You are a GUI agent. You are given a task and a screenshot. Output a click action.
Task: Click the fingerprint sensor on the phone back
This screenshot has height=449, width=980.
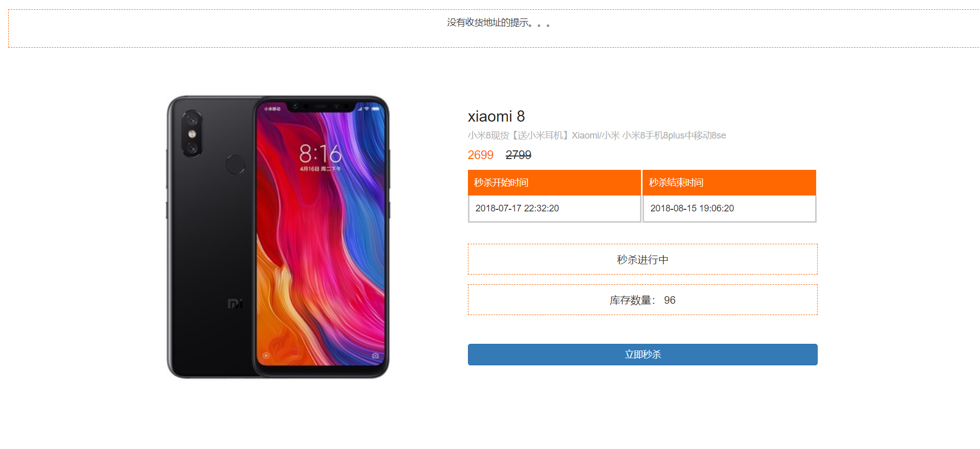point(236,164)
